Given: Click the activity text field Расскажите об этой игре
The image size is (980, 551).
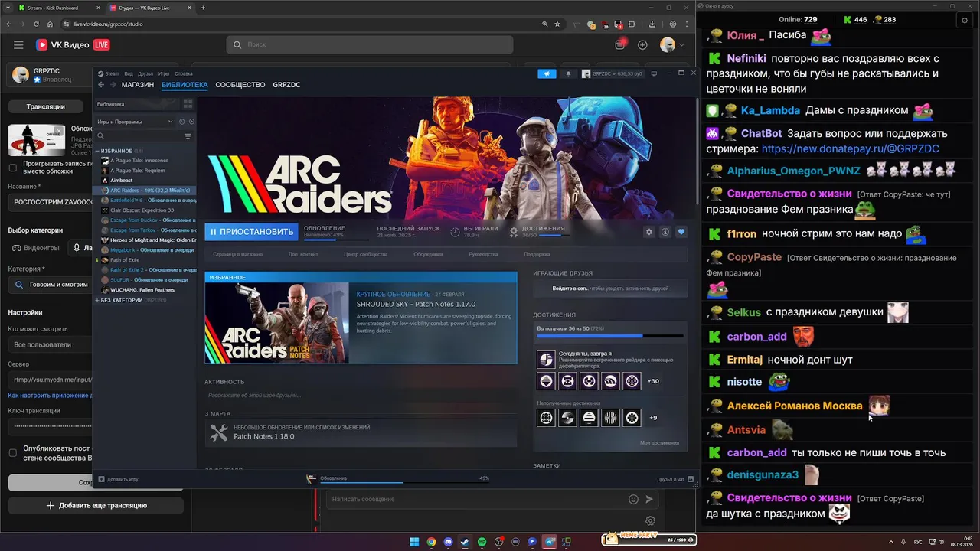Looking at the screenshot, I should (361, 396).
